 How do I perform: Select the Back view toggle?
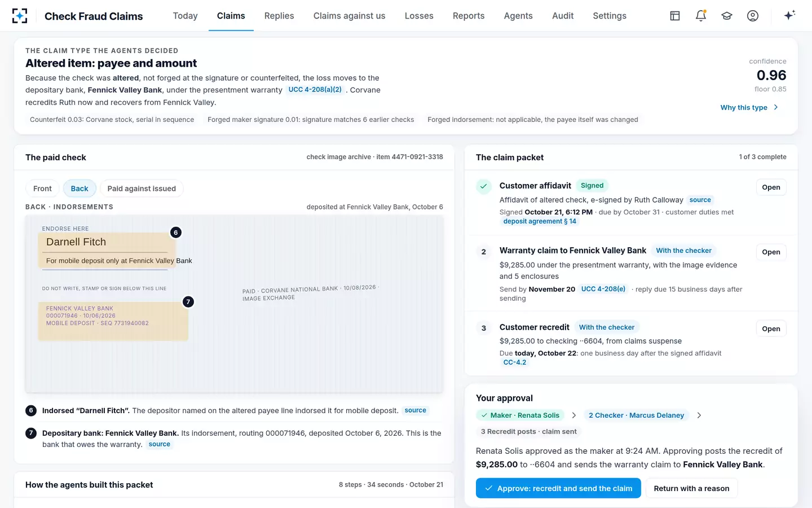pos(80,189)
